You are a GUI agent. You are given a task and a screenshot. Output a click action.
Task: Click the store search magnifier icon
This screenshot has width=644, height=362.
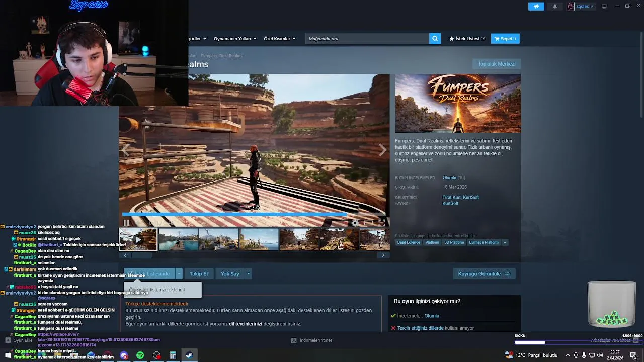(x=435, y=39)
